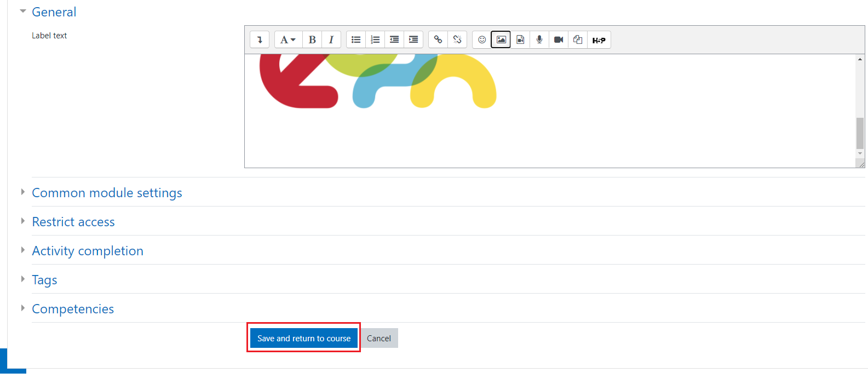
Task: Toggle bold formatting
Action: (x=312, y=39)
